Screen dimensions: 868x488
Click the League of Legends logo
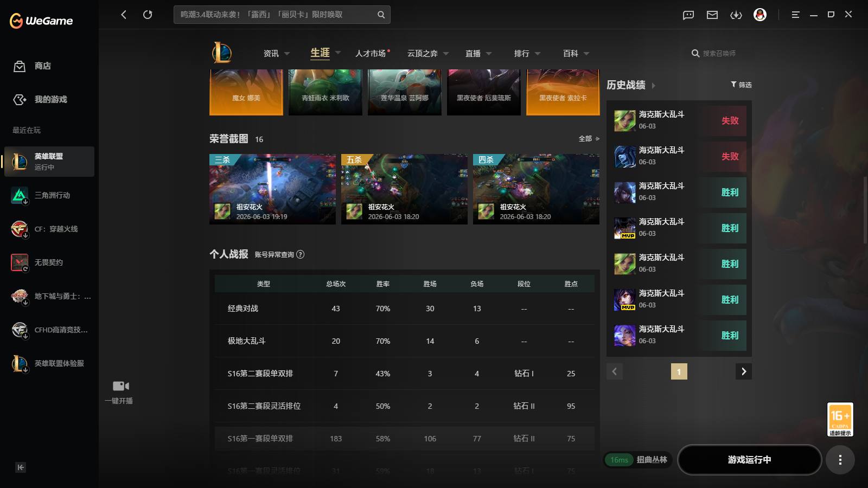click(x=222, y=53)
